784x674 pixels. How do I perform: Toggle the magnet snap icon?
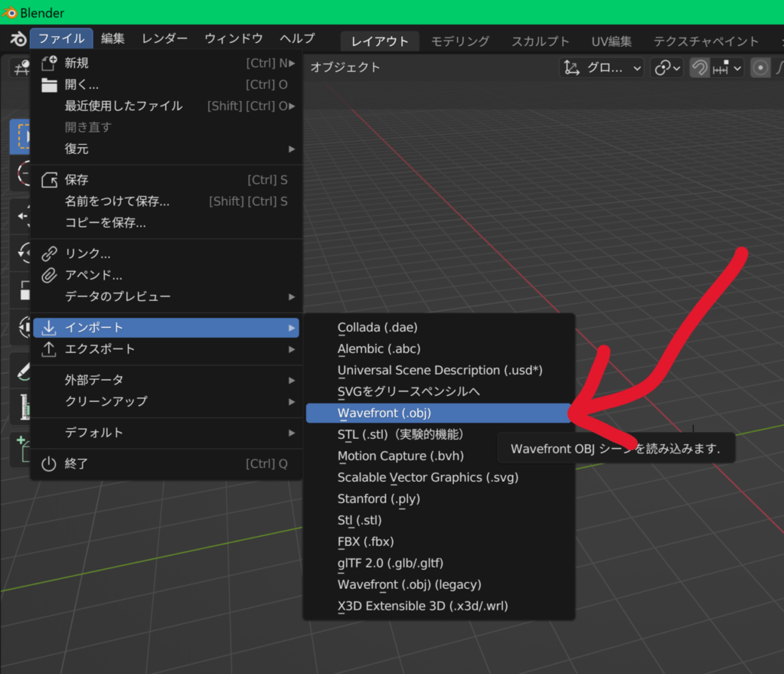point(700,67)
